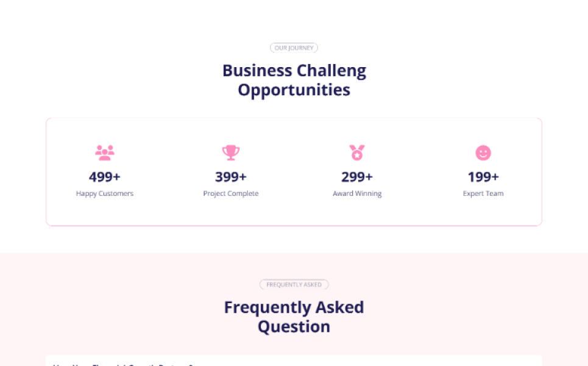588x366 pixels.
Task: Click the Happy Customers group icon
Action: pos(105,152)
